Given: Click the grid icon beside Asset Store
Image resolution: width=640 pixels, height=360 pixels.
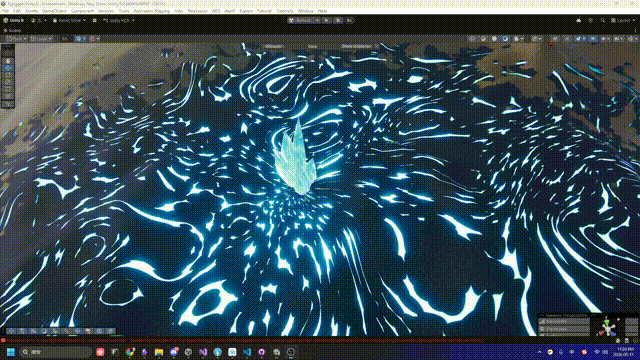Looking at the screenshot, I should pyautogui.click(x=95, y=20).
